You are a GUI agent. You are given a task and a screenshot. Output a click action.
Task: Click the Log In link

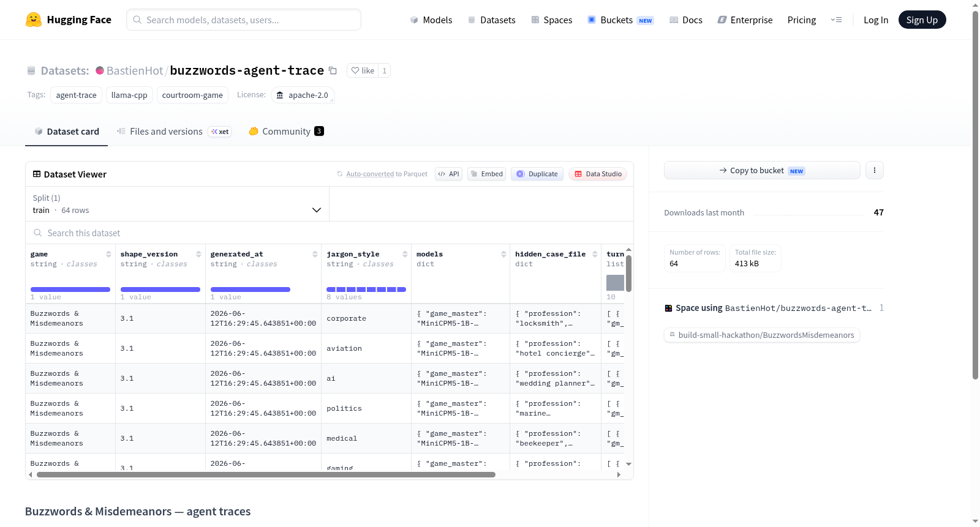pos(876,20)
